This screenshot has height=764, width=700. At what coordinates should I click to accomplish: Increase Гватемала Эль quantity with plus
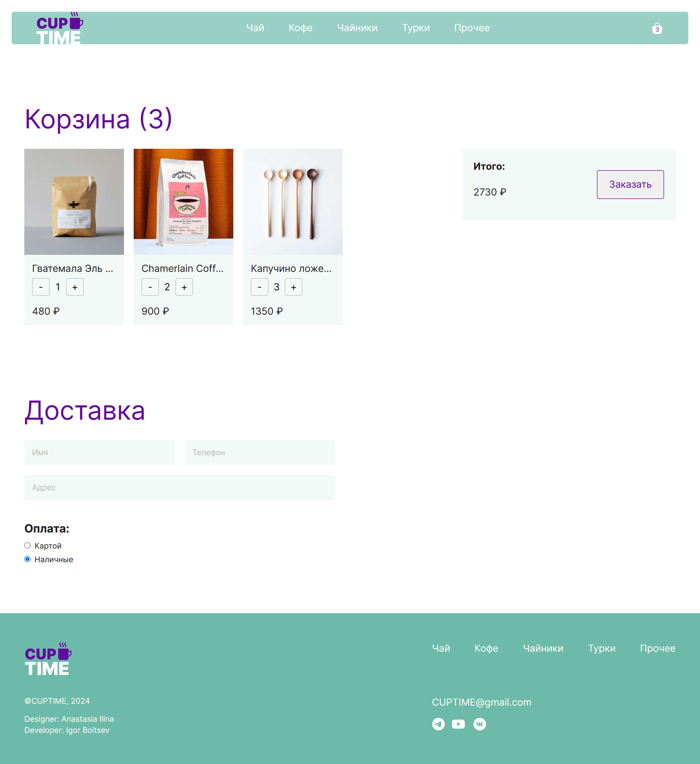(75, 287)
